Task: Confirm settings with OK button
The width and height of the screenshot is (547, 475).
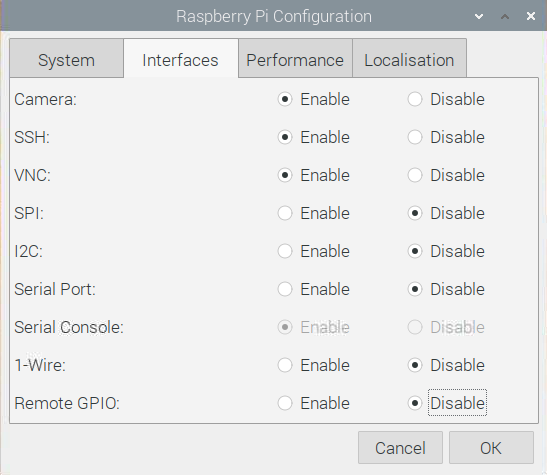Action: click(x=491, y=448)
